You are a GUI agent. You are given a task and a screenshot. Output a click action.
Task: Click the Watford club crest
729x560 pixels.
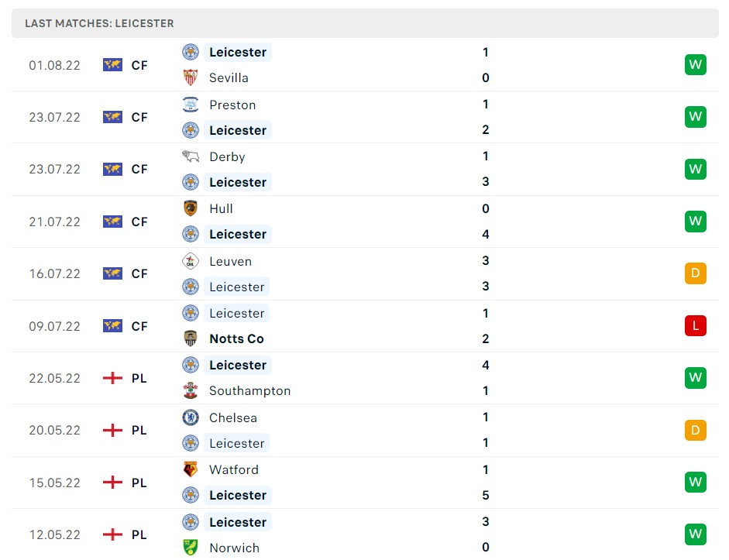[191, 469]
